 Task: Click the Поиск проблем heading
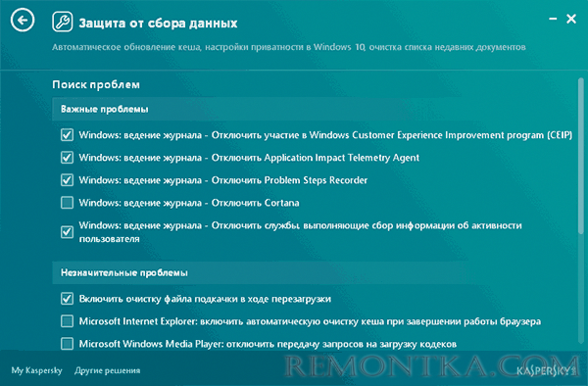click(96, 84)
